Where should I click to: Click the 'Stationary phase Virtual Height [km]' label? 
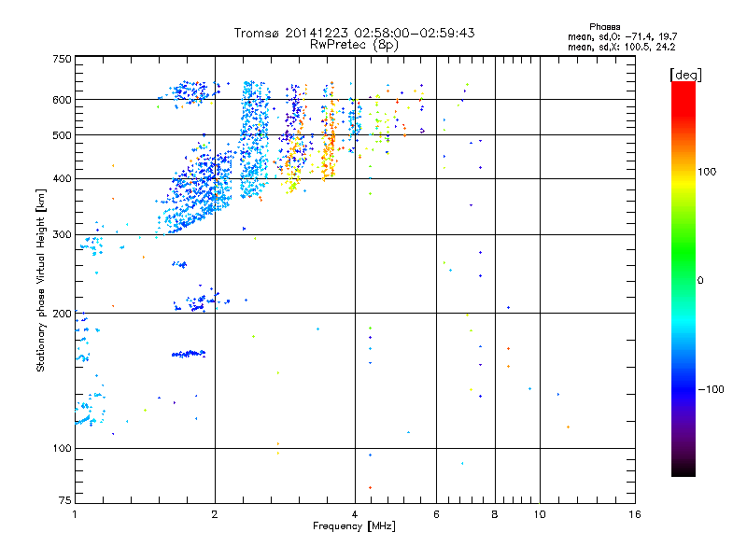coord(41,281)
